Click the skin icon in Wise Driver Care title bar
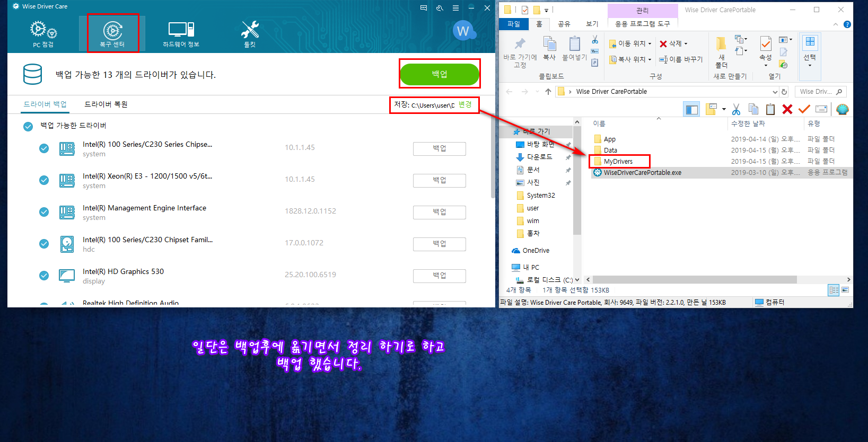The width and height of the screenshot is (868, 442). pos(440,8)
